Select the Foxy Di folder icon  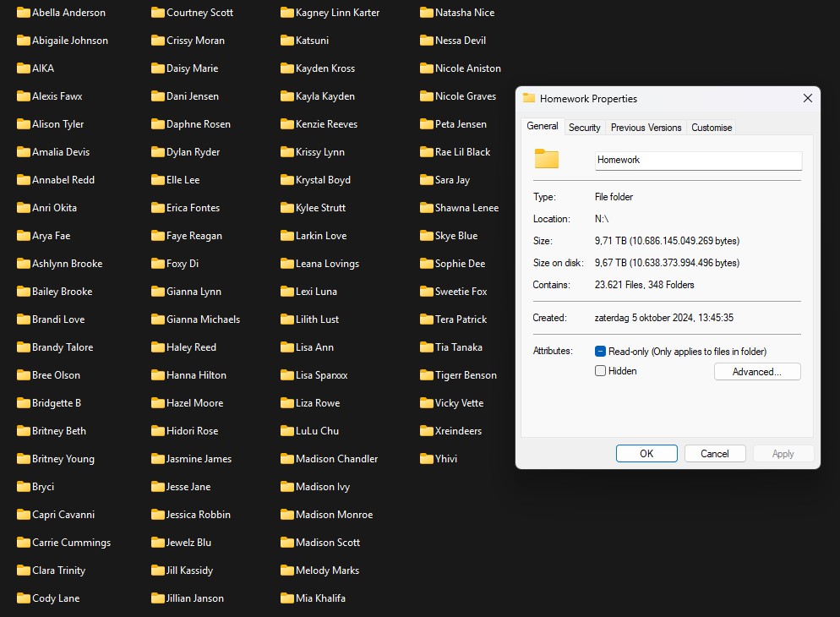coord(157,263)
